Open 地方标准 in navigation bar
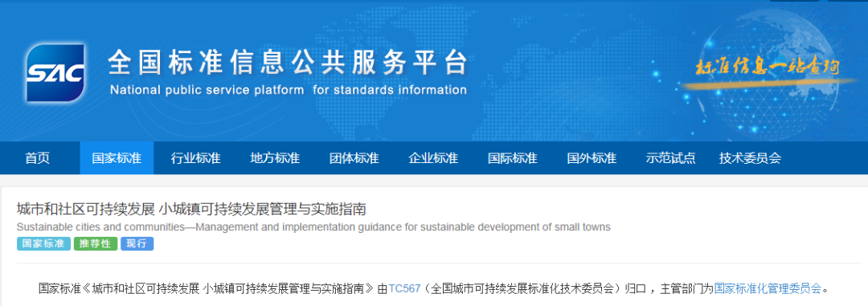The width and height of the screenshot is (868, 306). [275, 158]
